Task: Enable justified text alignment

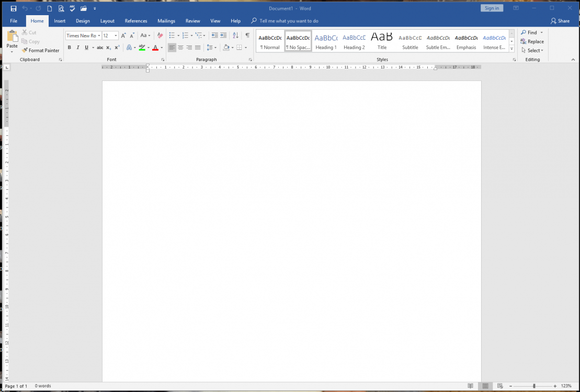Action: (198, 47)
